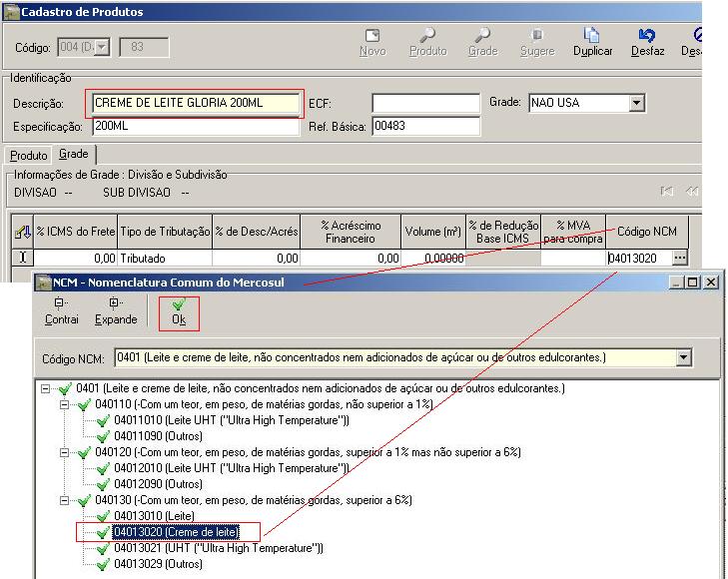Click the Cadastro de Produtos title icon
The height and width of the screenshot is (579, 728).
pos(12,12)
